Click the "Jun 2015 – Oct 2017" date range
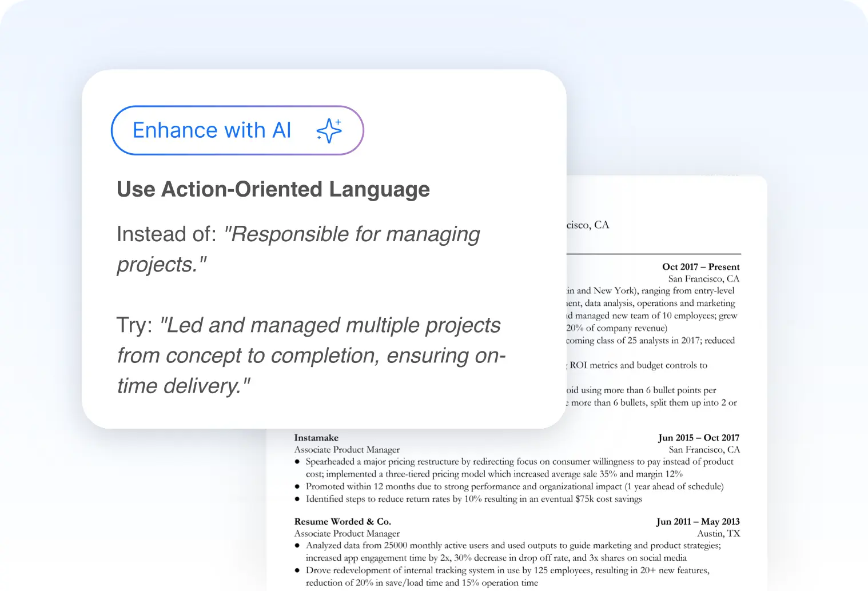The image size is (868, 591). pos(698,438)
